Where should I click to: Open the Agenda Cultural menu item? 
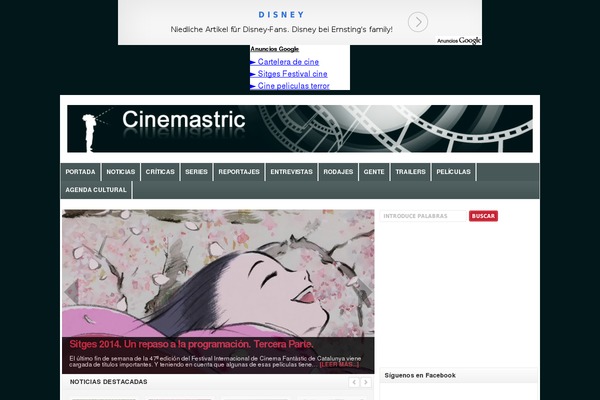[x=96, y=190]
